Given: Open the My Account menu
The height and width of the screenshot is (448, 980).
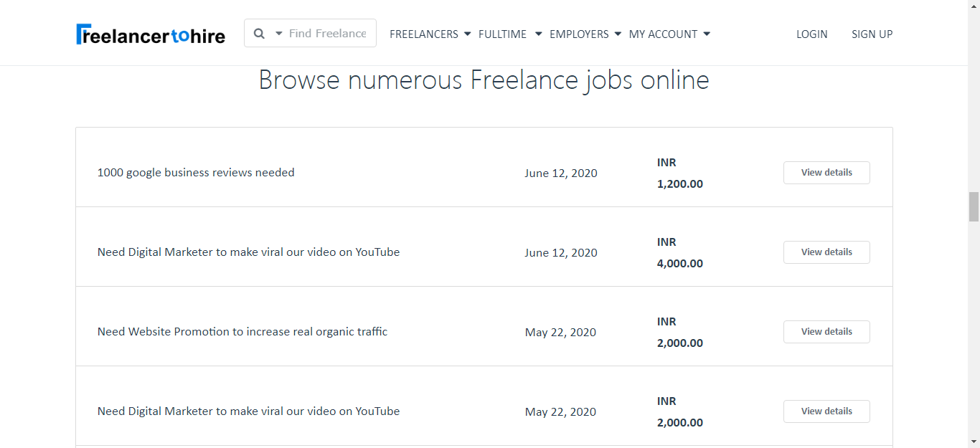Looking at the screenshot, I should pyautogui.click(x=669, y=34).
